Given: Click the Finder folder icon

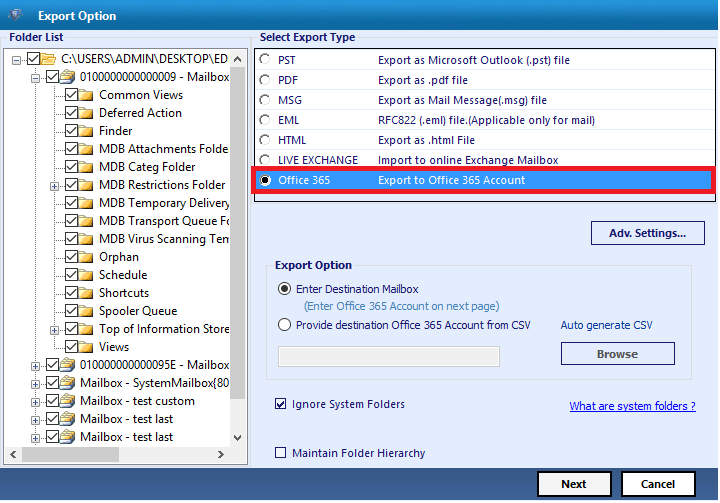Looking at the screenshot, I should pos(85,131).
